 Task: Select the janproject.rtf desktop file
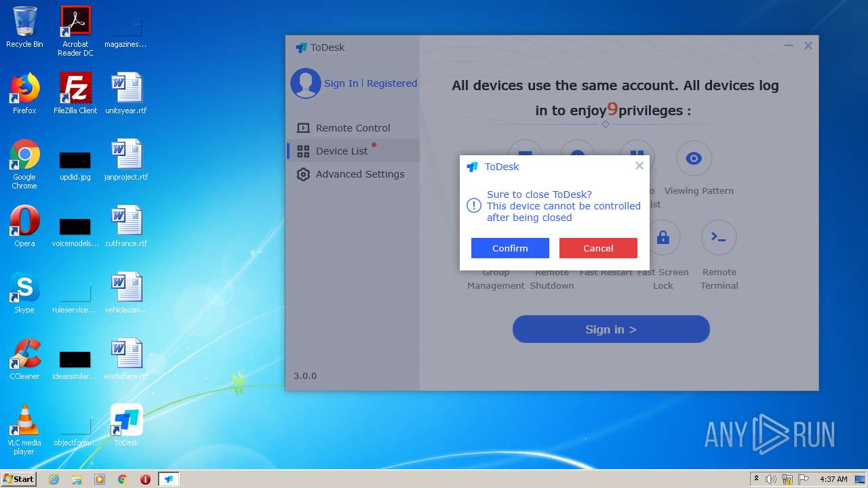coord(126,160)
